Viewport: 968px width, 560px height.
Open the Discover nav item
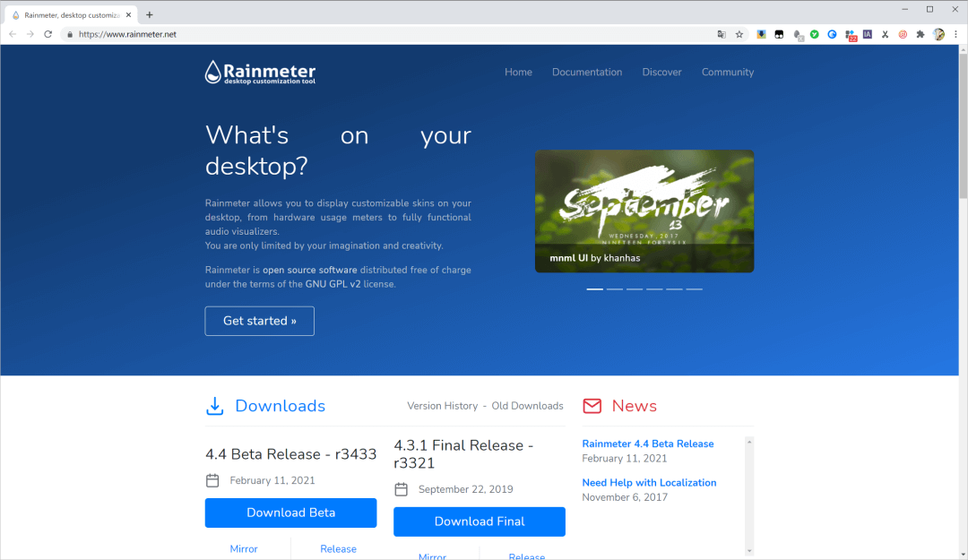coord(661,73)
